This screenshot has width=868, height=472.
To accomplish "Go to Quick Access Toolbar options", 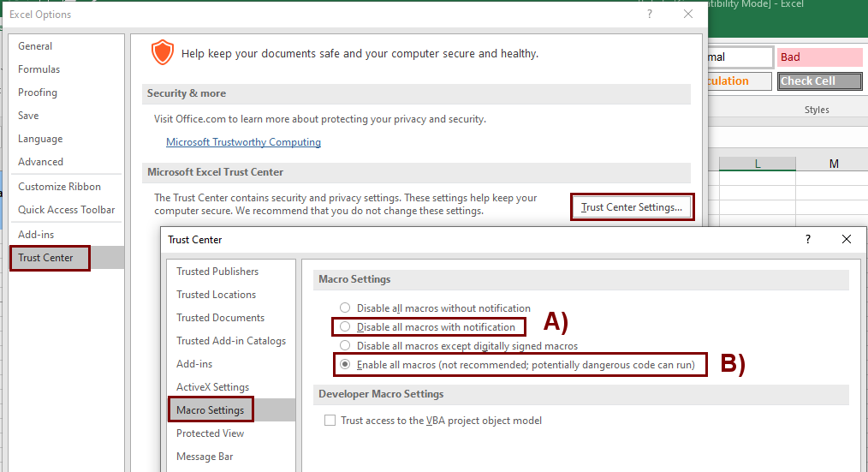I will [x=66, y=210].
